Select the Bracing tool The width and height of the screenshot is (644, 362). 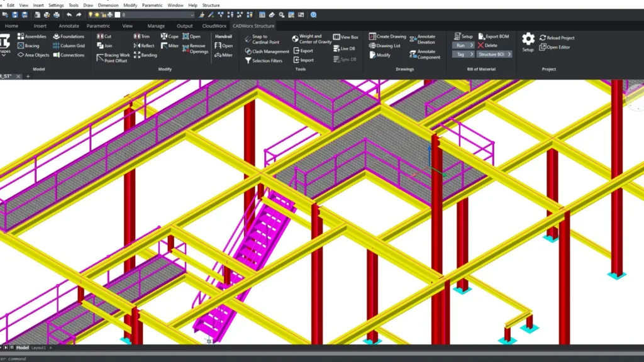coord(28,46)
